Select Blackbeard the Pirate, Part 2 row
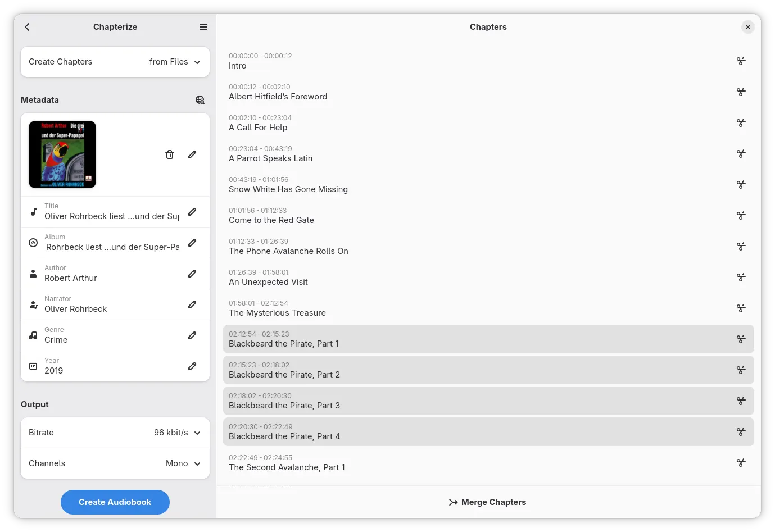The image size is (775, 532). [x=488, y=370]
